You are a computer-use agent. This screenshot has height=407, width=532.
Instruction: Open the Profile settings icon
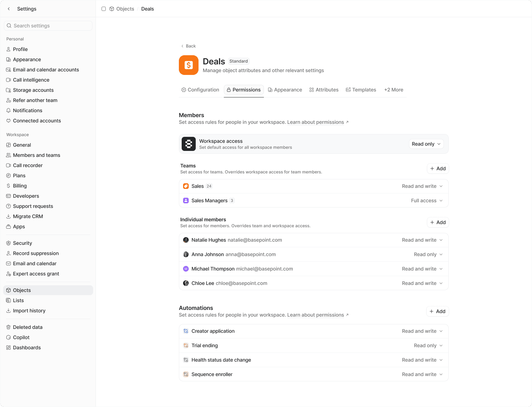[x=8, y=49]
